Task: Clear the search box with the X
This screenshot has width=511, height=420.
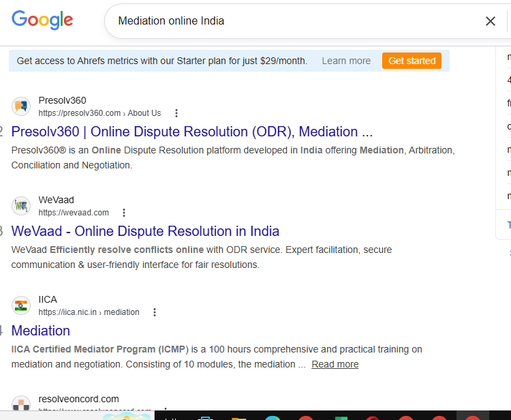Action: [x=490, y=21]
